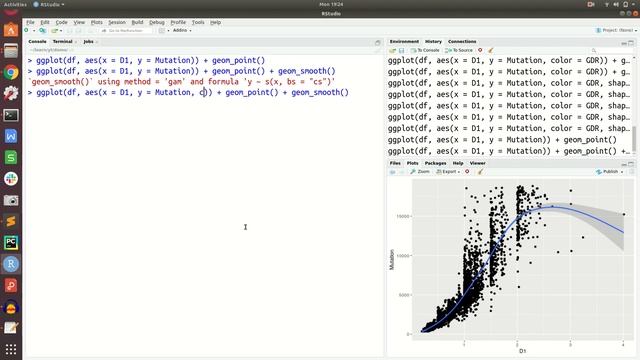Open the Debug menu
Viewport: 640px width, 360px height.
[157, 22]
